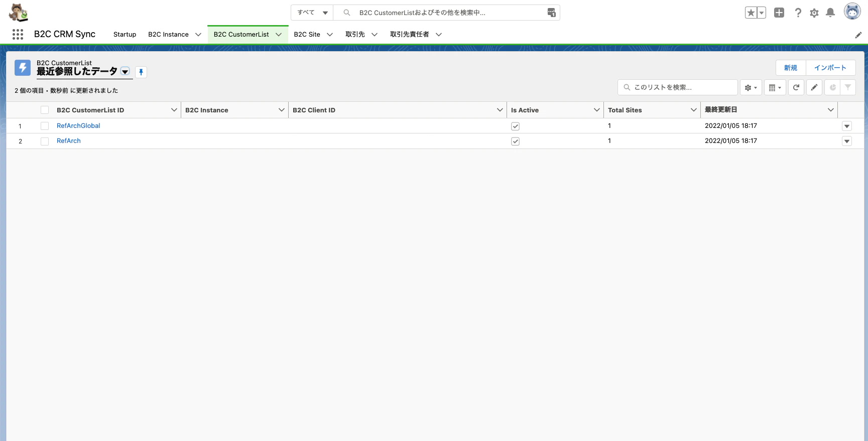Open B2C Client ID column actions chevron

500,110
